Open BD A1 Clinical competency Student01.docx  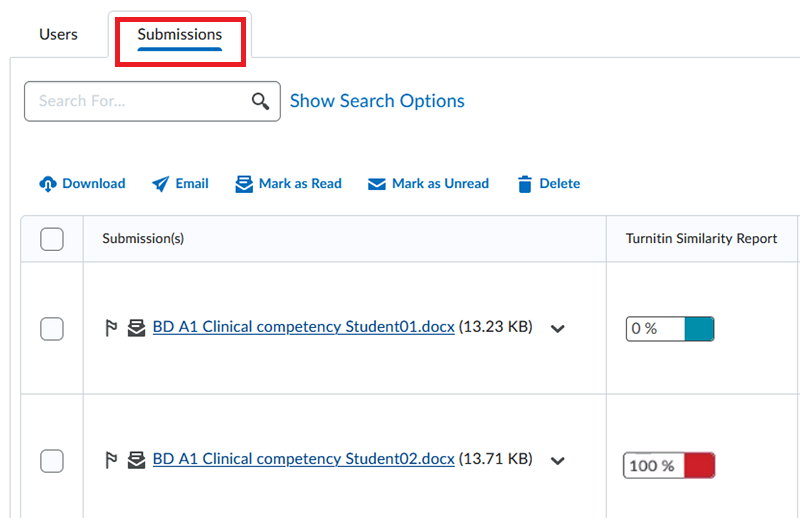click(303, 327)
